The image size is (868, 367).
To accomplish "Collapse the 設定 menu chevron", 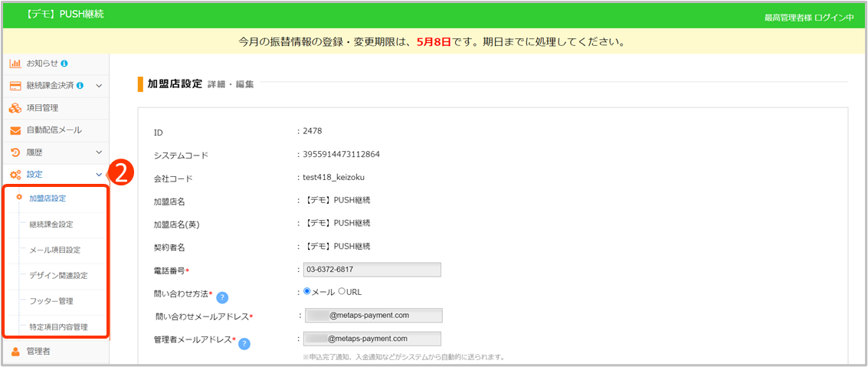I will pyautogui.click(x=99, y=175).
